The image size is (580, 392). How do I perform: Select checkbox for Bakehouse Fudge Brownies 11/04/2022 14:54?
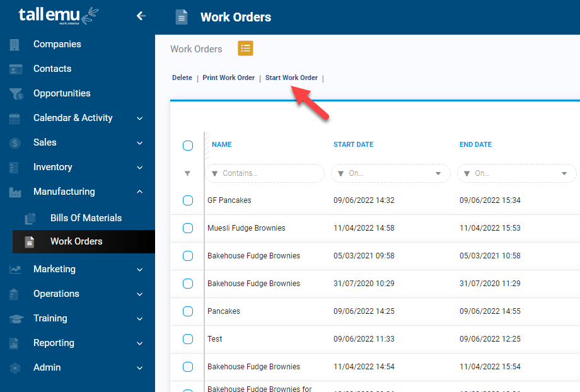coord(188,367)
